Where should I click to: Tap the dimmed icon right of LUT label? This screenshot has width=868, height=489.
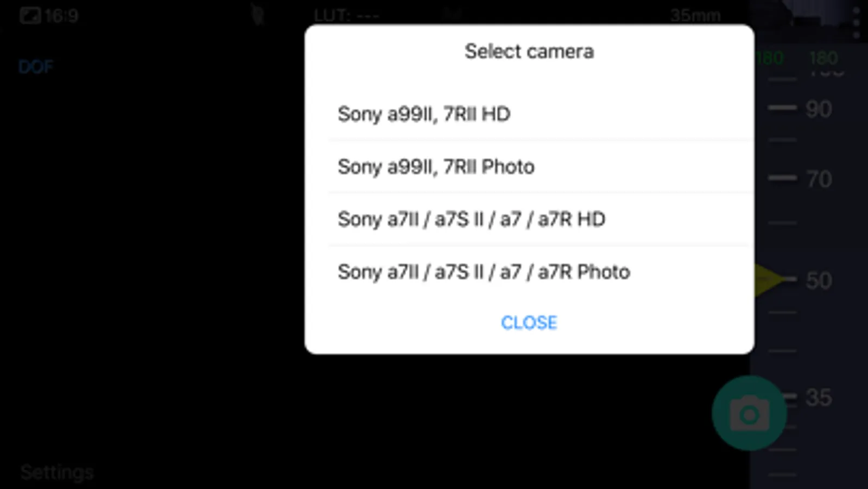tap(452, 14)
